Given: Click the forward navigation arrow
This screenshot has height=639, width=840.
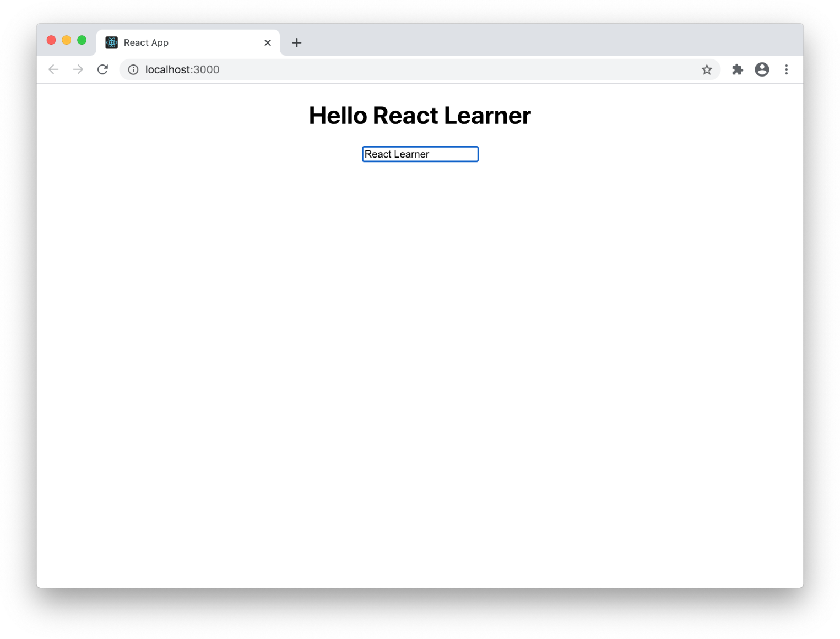Looking at the screenshot, I should pos(78,69).
